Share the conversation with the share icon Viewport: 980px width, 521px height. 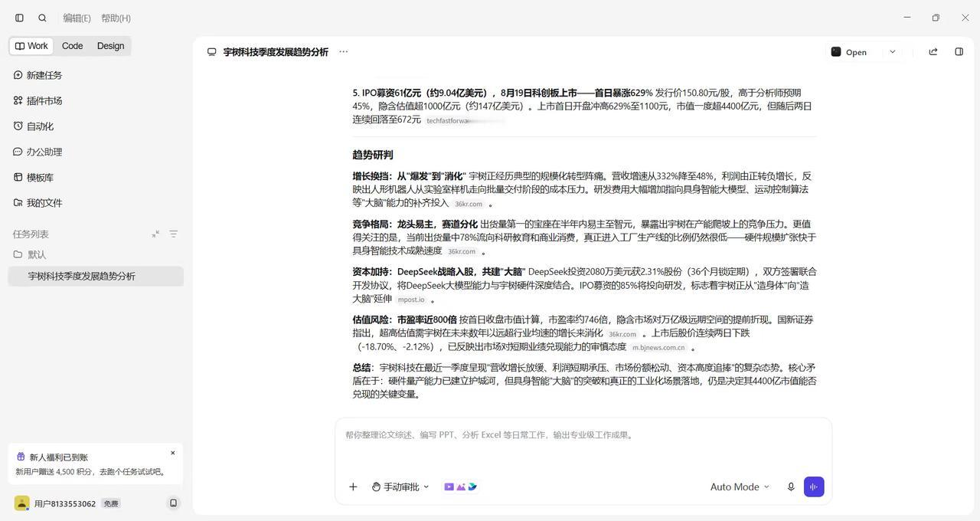(933, 52)
